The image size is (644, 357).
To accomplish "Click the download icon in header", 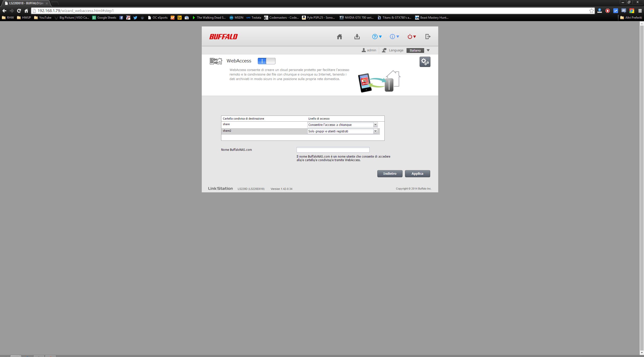I will click(x=357, y=37).
